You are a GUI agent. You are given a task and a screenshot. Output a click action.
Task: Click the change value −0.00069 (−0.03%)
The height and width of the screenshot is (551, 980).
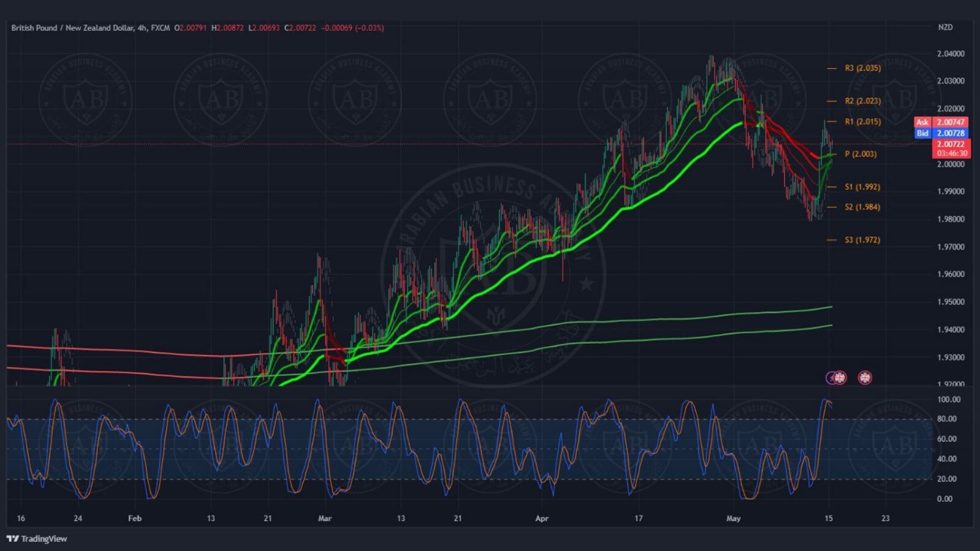tap(352, 28)
